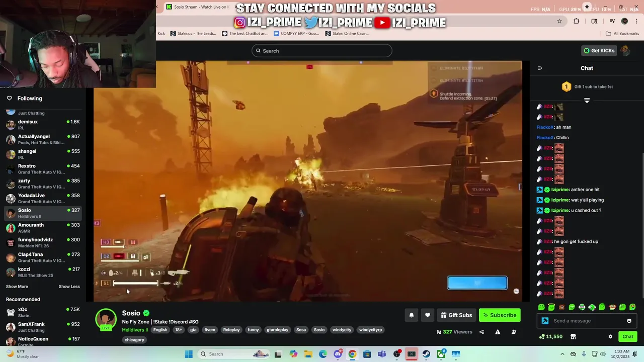Open the Windows Start menu
This screenshot has width=644, height=362.
[189, 354]
